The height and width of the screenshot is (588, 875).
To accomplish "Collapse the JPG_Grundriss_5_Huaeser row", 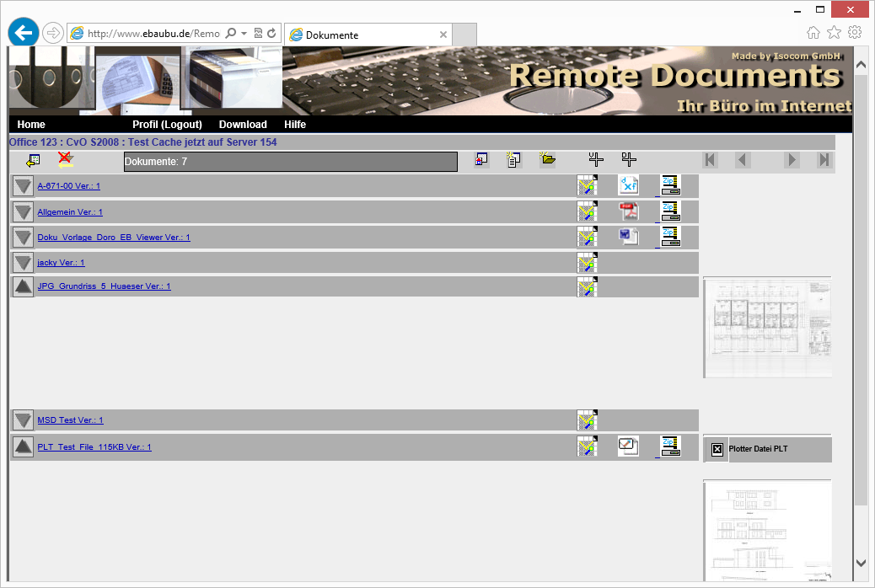I will click(x=23, y=286).
